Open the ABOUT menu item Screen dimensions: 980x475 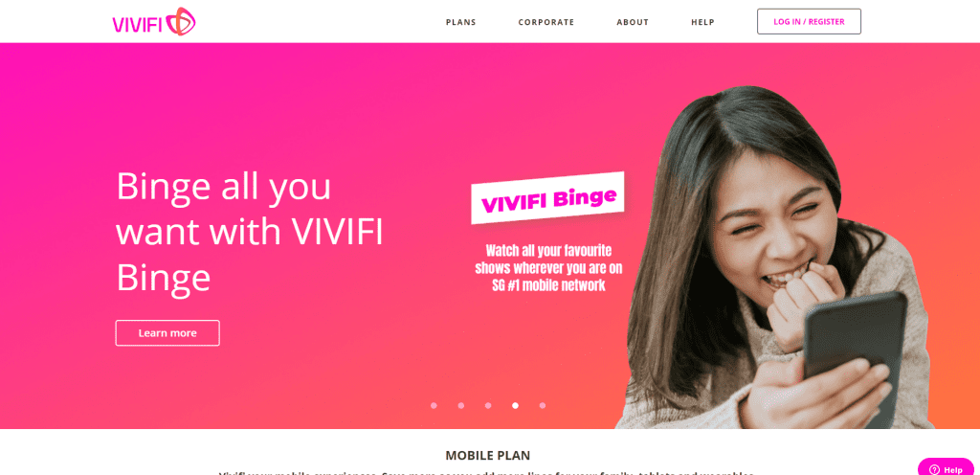pyautogui.click(x=633, y=22)
